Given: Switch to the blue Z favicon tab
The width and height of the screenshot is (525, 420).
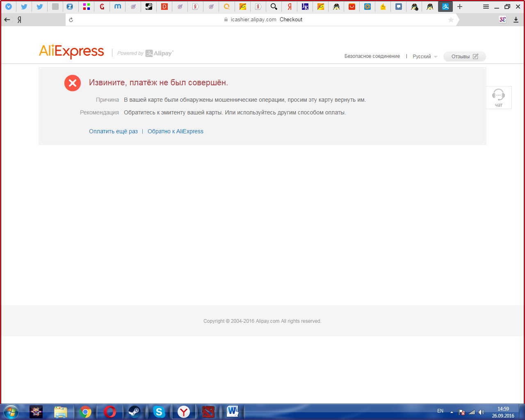Looking at the screenshot, I should (70, 7).
